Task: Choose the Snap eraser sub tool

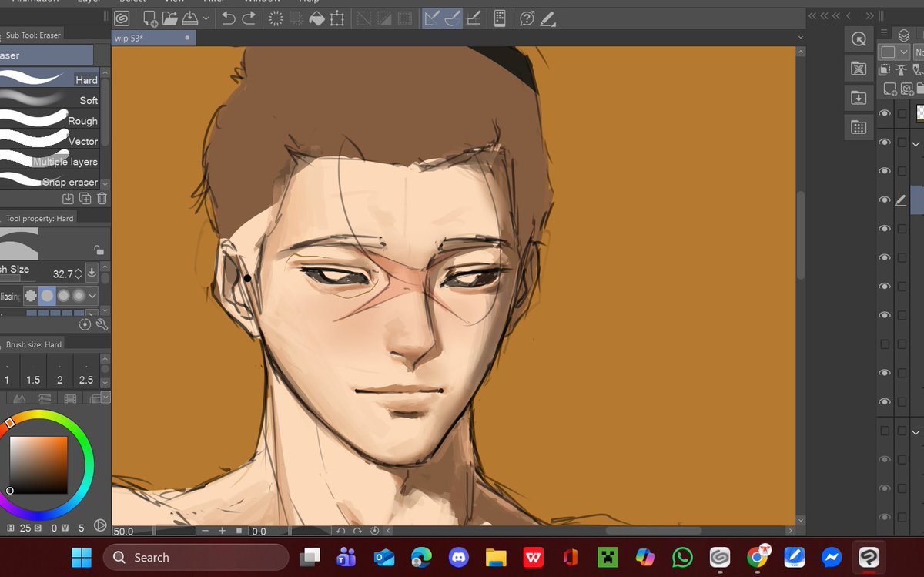Action: 50,181
